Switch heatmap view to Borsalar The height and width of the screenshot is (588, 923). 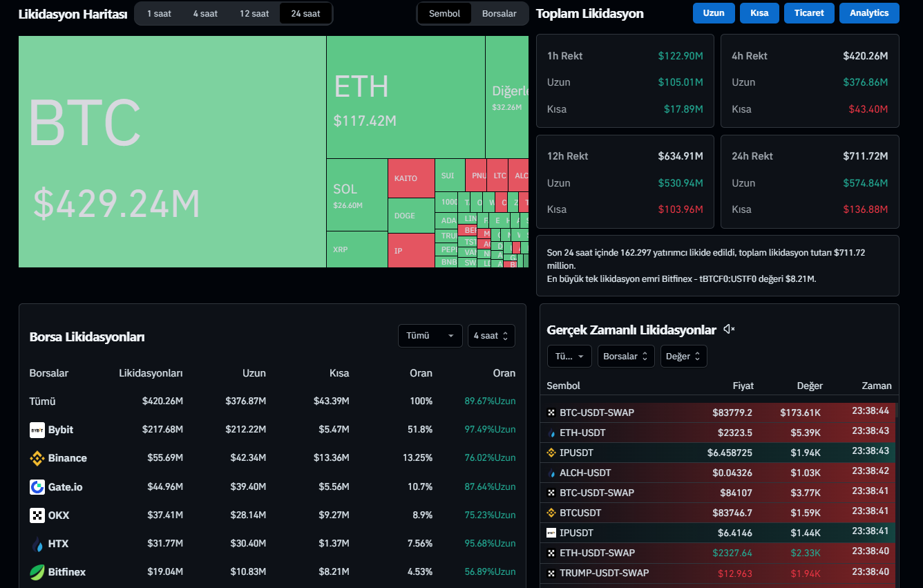coord(499,13)
